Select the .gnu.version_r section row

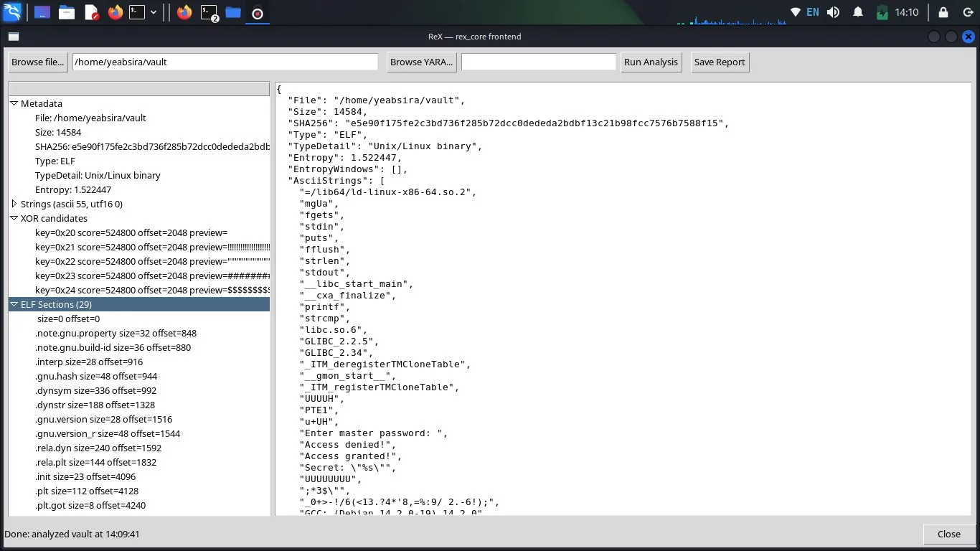tap(139, 433)
